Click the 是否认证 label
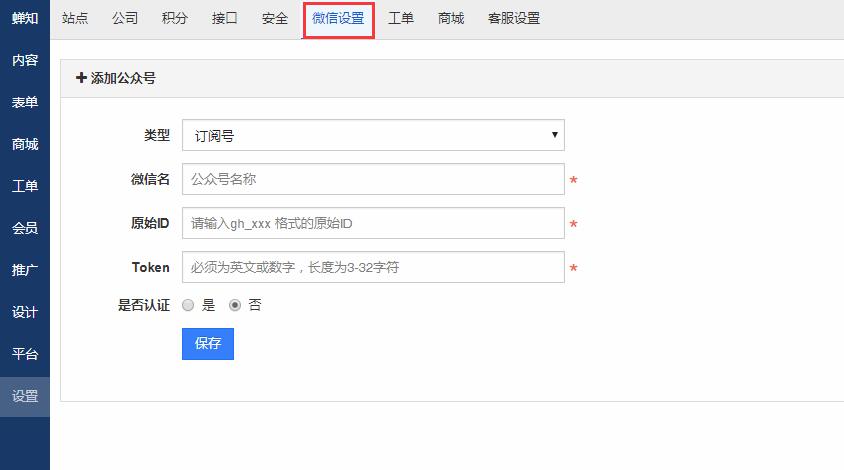The height and width of the screenshot is (470, 844). click(144, 305)
